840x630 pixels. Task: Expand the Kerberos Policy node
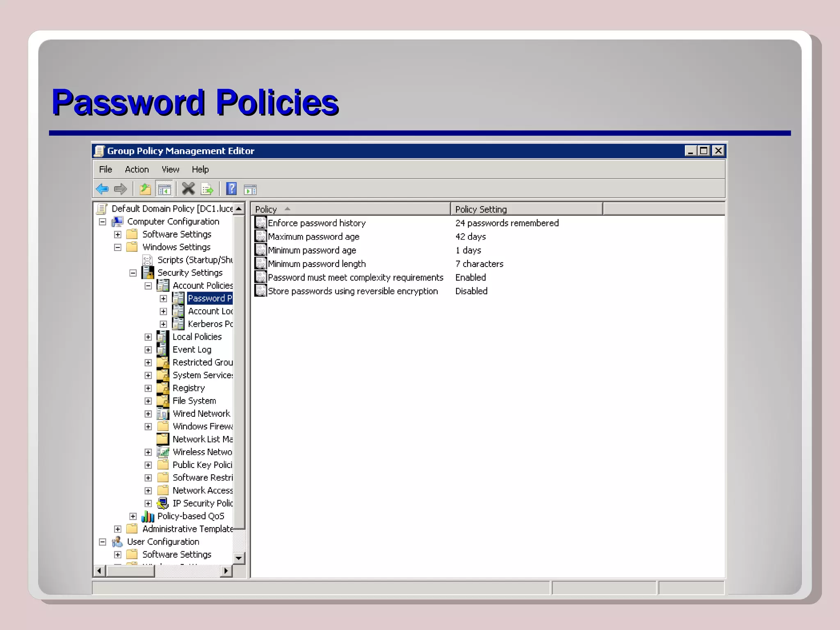pos(163,324)
